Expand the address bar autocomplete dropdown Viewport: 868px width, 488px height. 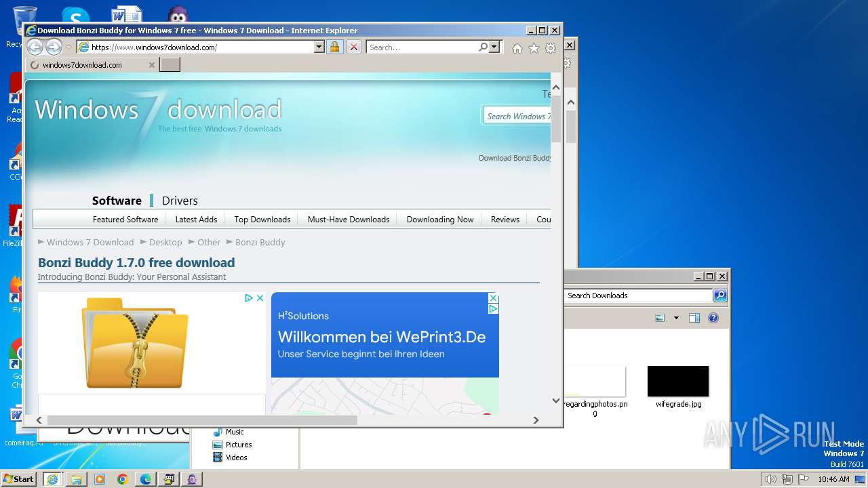point(319,47)
